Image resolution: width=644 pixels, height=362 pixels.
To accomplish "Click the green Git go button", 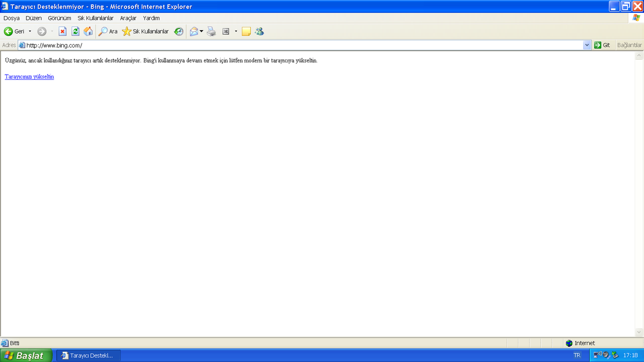I will (x=602, y=45).
